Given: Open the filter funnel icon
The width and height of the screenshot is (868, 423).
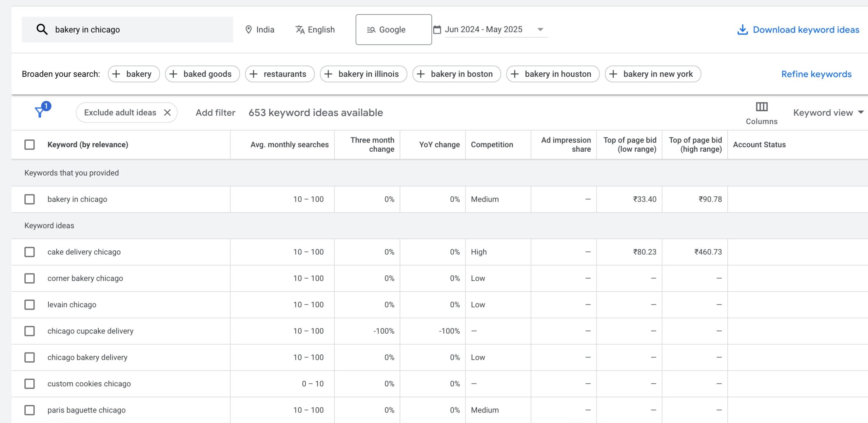Looking at the screenshot, I should (x=40, y=112).
